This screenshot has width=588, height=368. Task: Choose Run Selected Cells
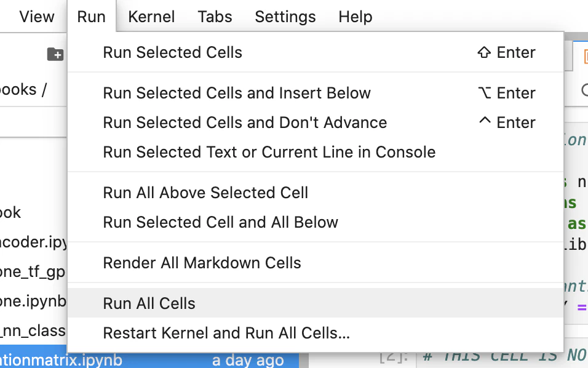click(x=316, y=52)
